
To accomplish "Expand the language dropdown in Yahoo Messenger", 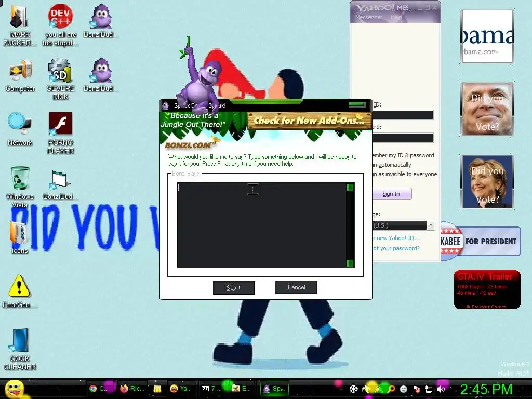I will coord(431,225).
